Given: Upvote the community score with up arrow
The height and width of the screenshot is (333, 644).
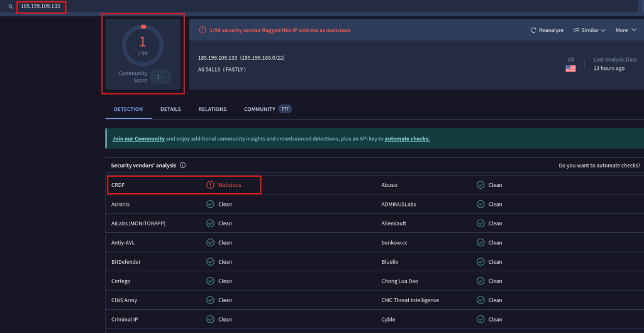Looking at the screenshot, I should (x=166, y=74).
